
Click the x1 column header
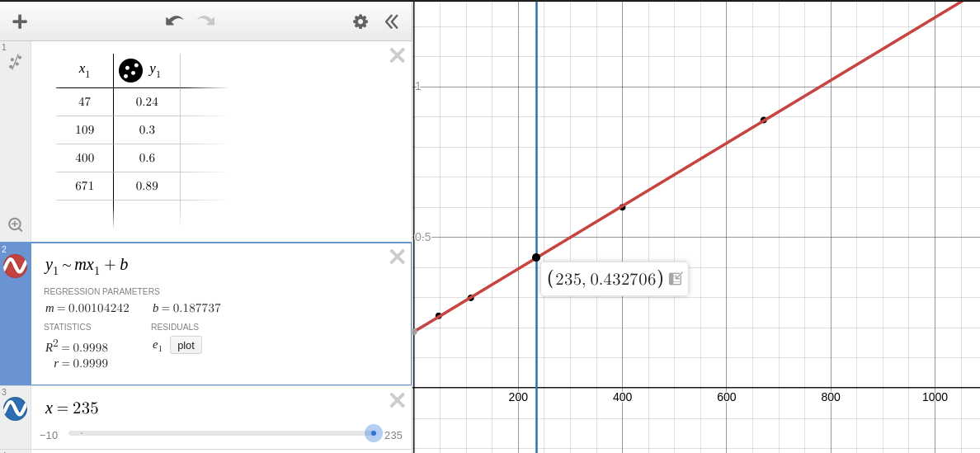(84, 70)
